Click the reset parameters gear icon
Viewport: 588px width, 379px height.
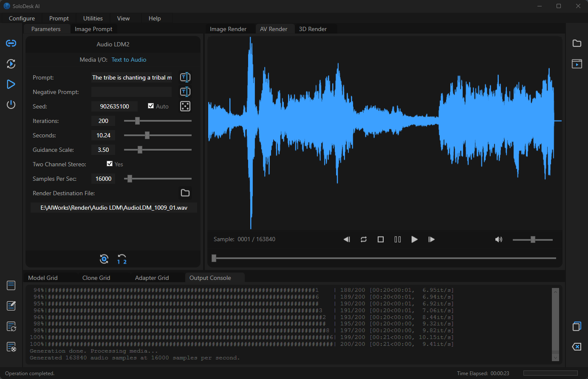(x=104, y=259)
